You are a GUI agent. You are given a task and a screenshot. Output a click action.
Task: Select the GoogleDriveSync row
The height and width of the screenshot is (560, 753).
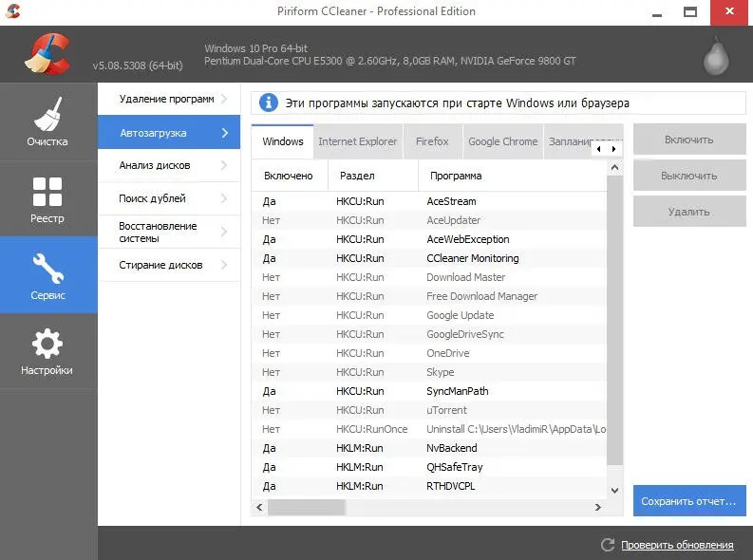pos(429,334)
